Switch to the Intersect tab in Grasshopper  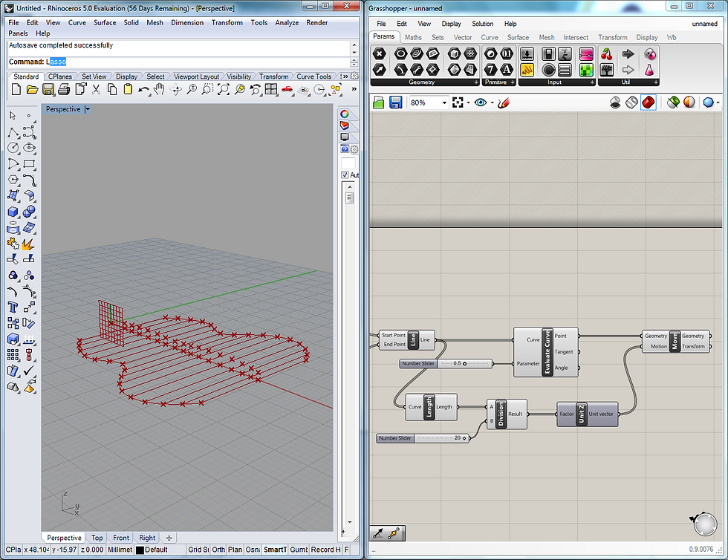click(576, 37)
